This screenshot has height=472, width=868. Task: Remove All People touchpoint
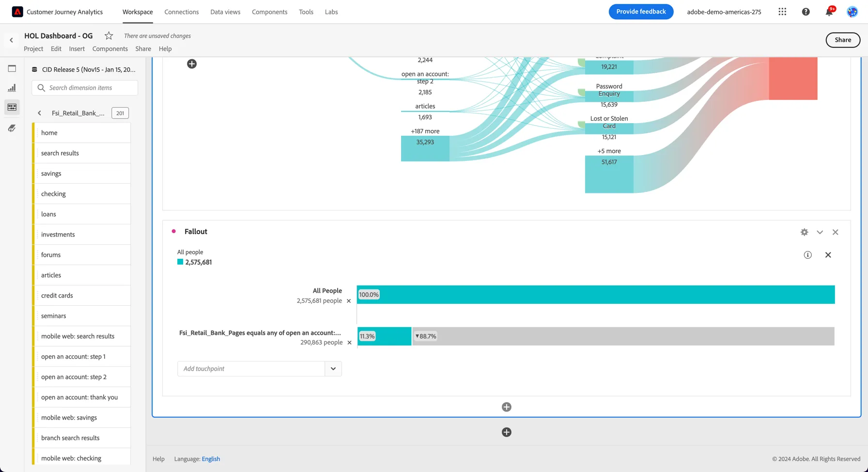click(349, 301)
